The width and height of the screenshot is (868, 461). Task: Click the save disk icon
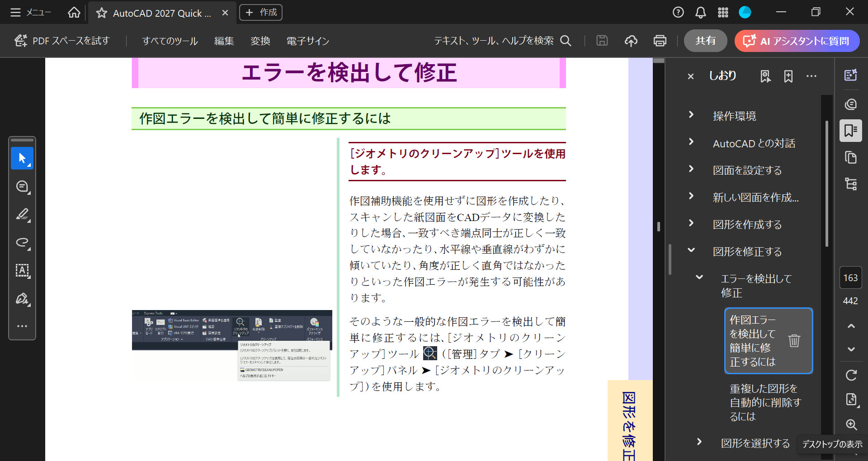(x=602, y=41)
